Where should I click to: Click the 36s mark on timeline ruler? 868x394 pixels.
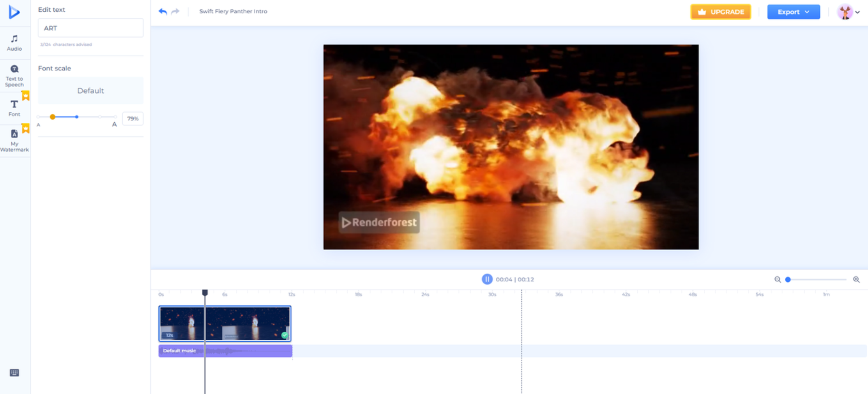(x=559, y=295)
